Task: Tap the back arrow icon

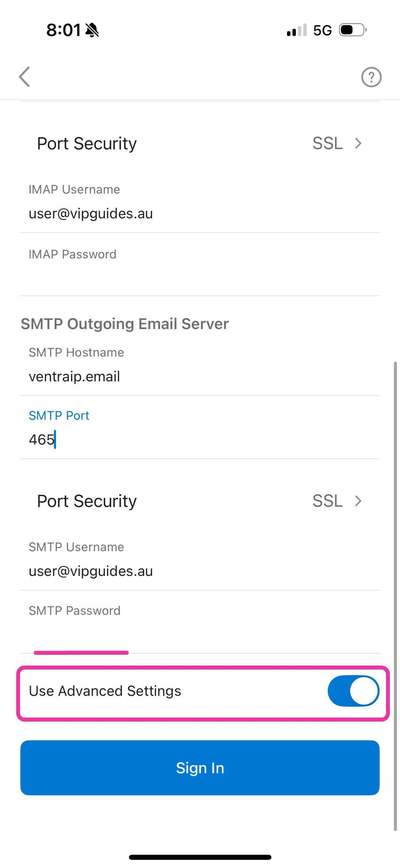Action: [24, 77]
